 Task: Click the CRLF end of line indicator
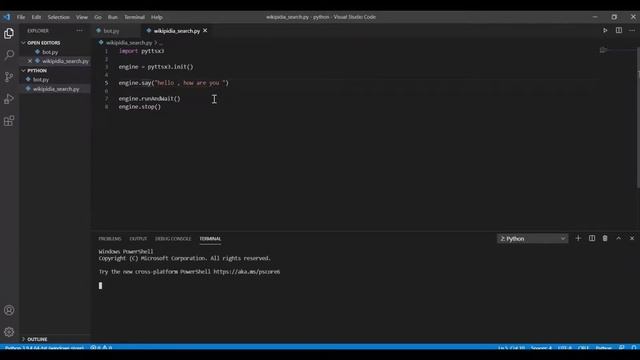coord(584,348)
